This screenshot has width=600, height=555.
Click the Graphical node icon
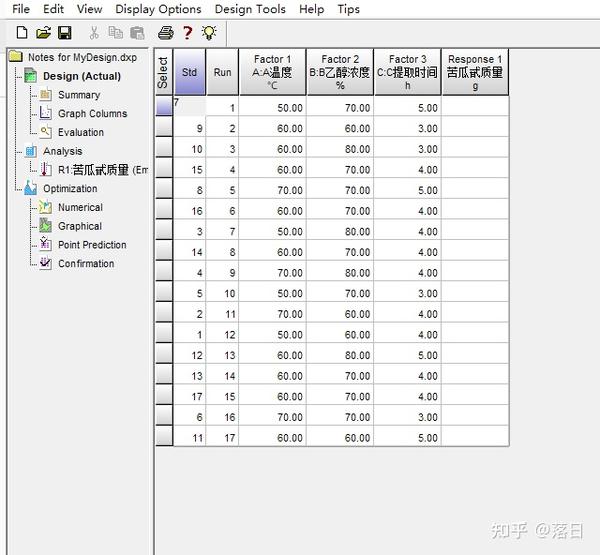[46, 225]
